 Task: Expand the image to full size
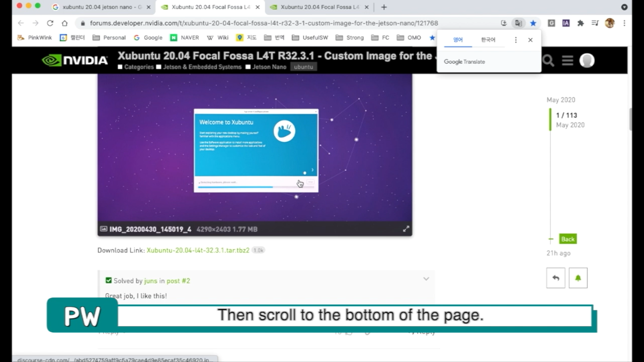pyautogui.click(x=406, y=229)
